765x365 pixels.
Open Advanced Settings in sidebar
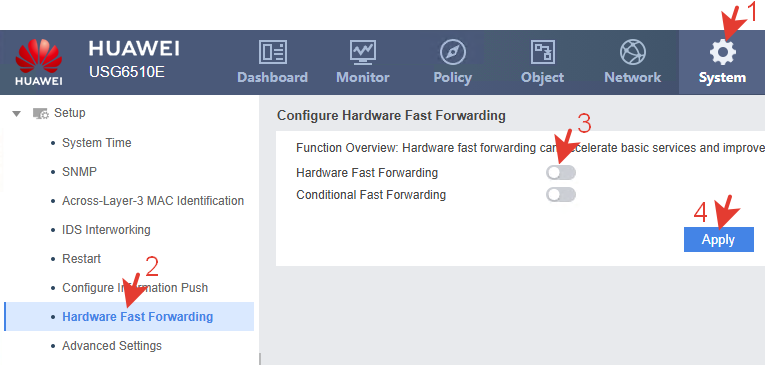pos(112,346)
